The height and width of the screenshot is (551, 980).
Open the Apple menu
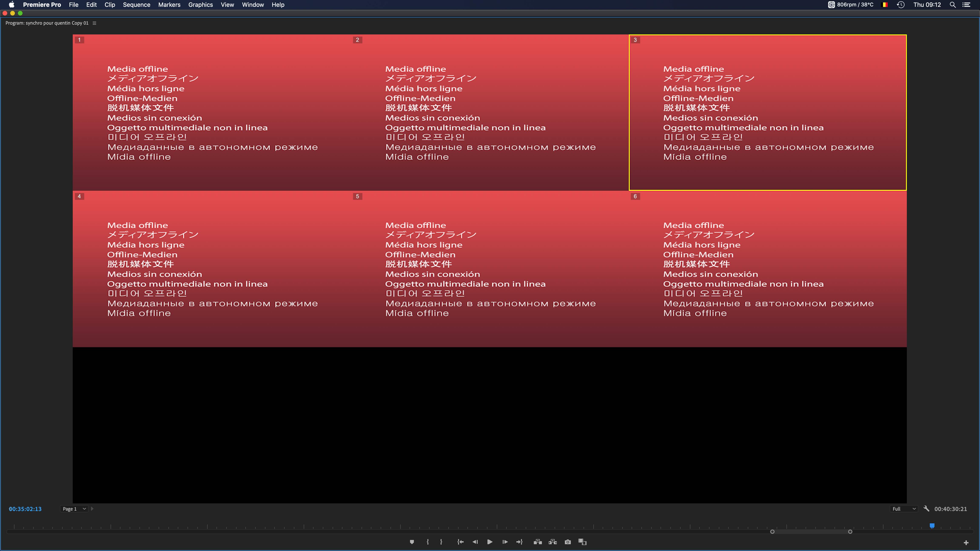click(11, 4)
